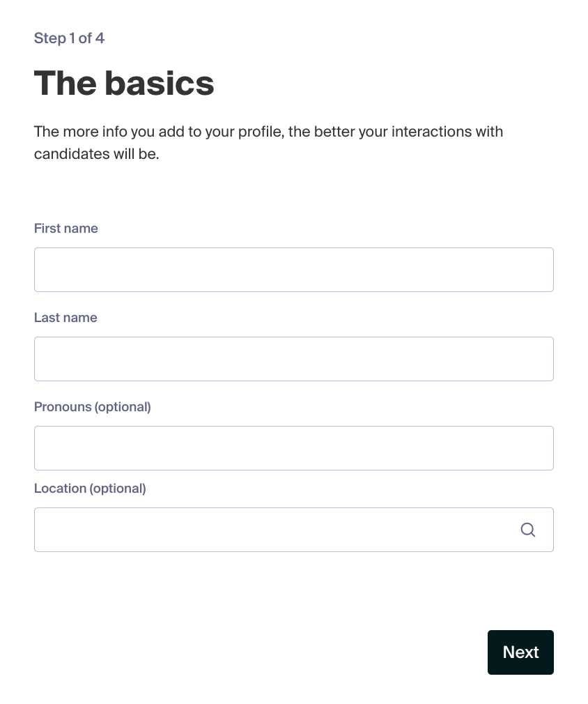Click the profile info description paragraph

point(268,143)
